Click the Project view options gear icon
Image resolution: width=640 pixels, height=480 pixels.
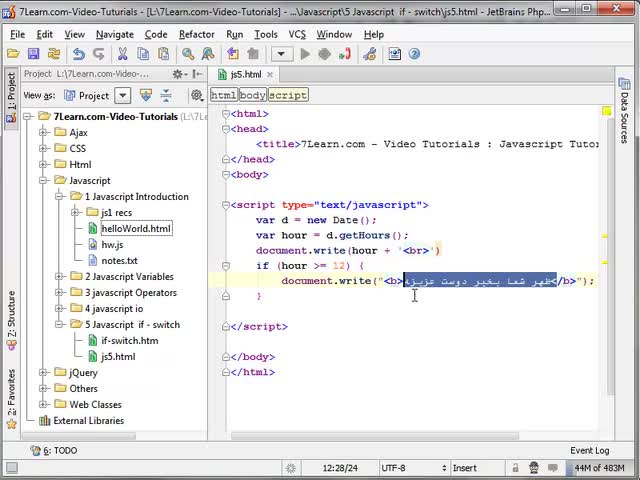pyautogui.click(x=198, y=96)
